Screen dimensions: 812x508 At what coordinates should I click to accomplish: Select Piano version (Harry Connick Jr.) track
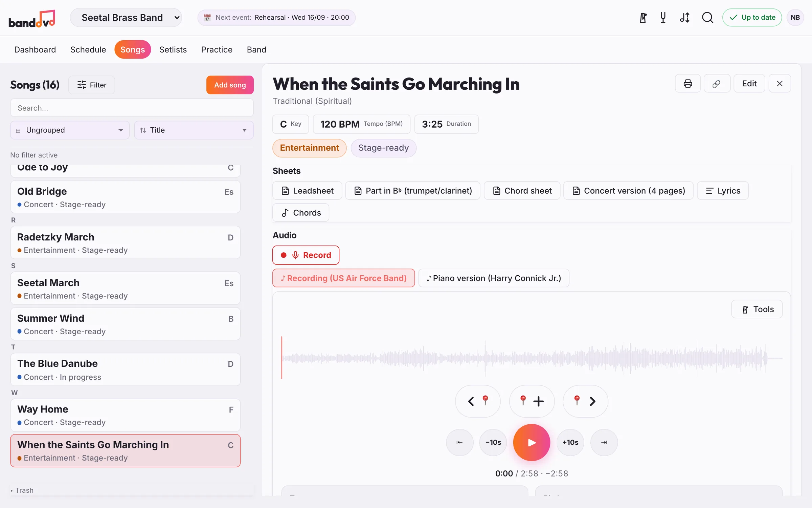(494, 278)
